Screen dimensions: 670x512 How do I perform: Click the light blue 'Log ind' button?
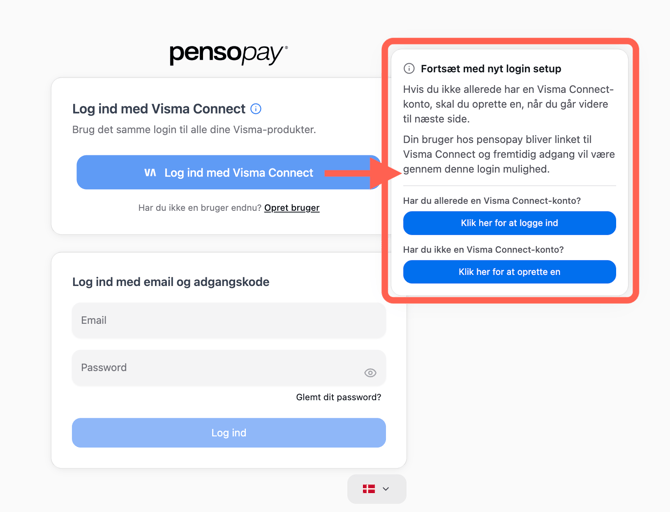coord(229,433)
